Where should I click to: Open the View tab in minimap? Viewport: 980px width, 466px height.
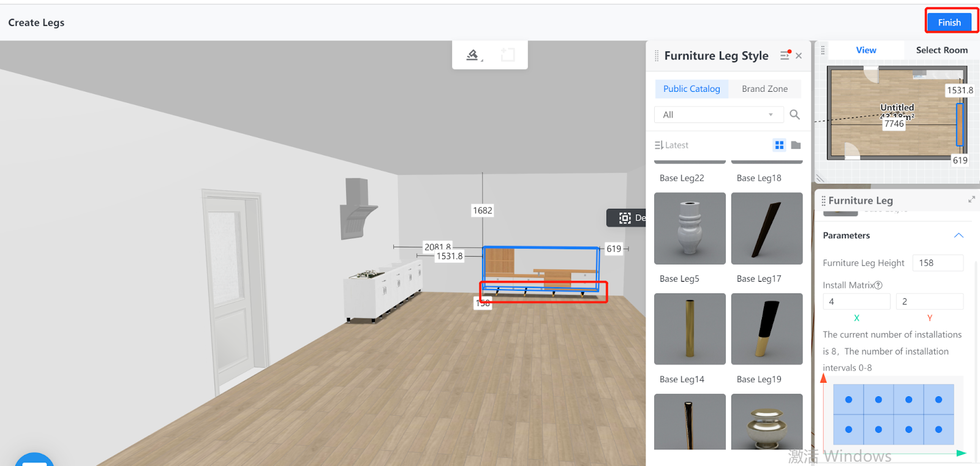[866, 50]
